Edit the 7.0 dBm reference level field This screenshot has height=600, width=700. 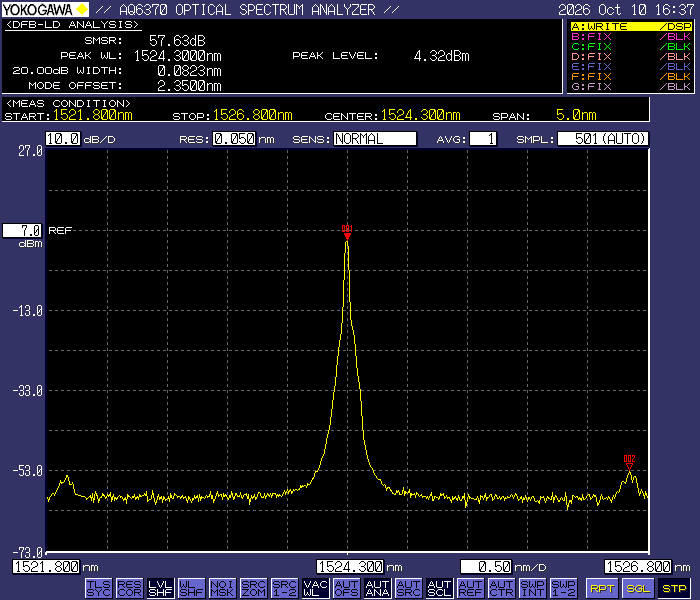click(x=22, y=231)
